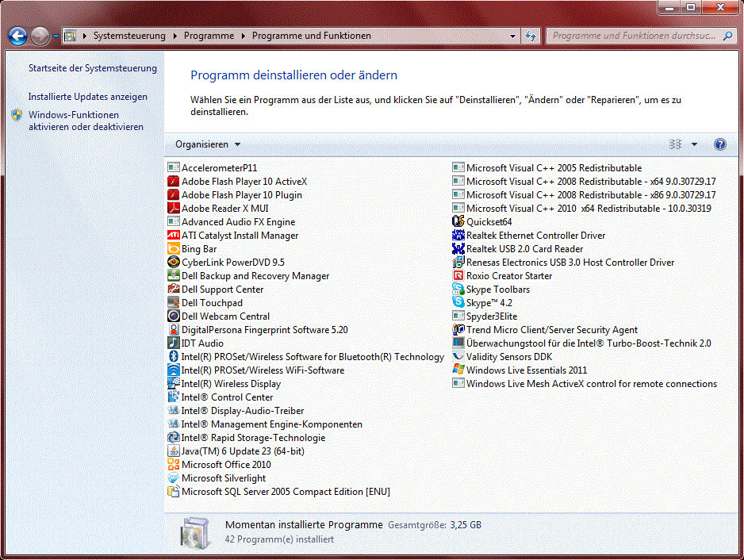Click the Intel PROSet/Wireless WiFi-Software icon
The height and width of the screenshot is (560, 744).
[174, 370]
